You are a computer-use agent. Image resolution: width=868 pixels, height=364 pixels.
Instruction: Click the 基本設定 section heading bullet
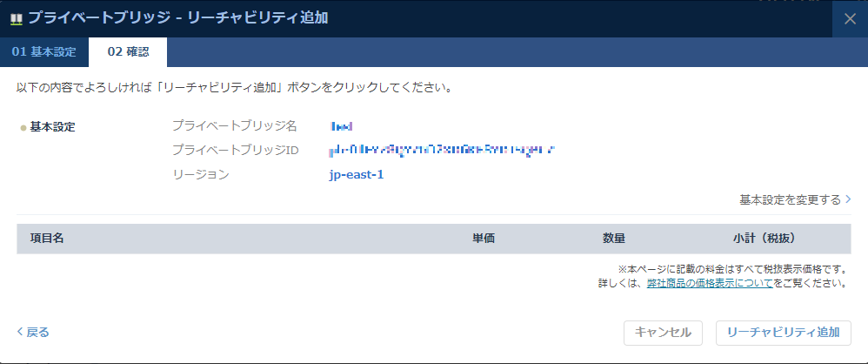coord(23,128)
